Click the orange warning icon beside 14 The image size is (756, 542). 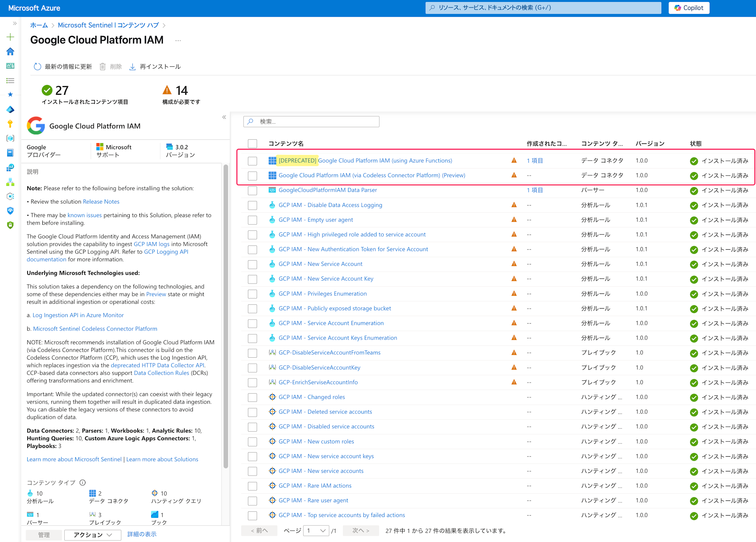167,90
